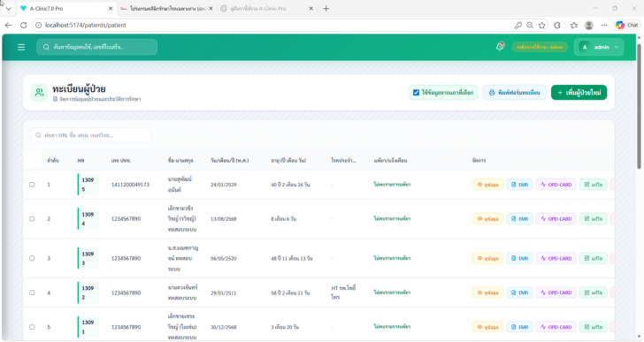The image size is (644, 342).
Task: Select the checkbox for row 5
Action: pyautogui.click(x=32, y=327)
